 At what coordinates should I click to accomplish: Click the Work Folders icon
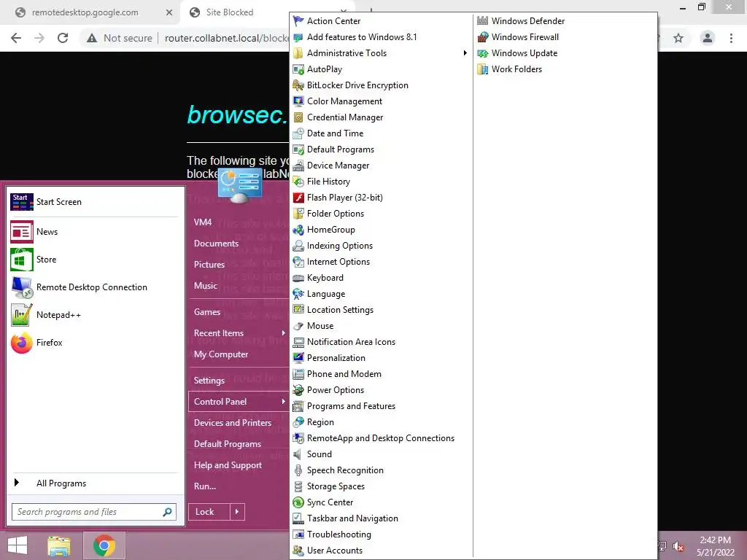pyautogui.click(x=483, y=69)
